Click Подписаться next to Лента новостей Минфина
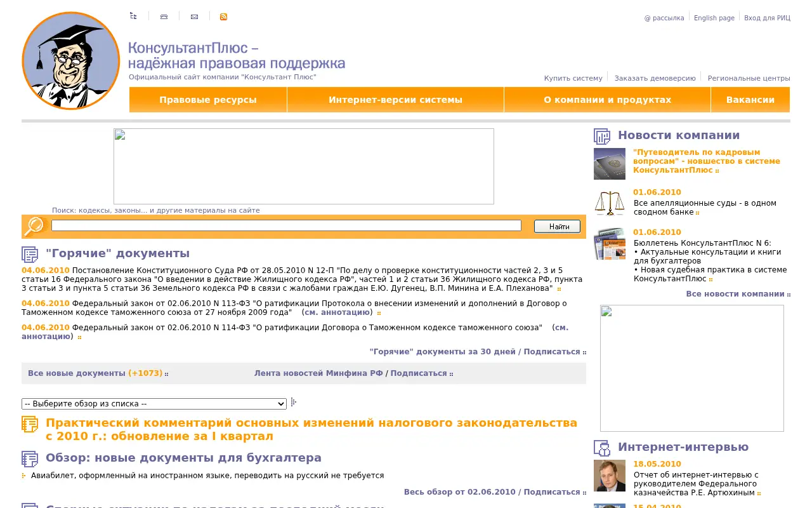 tap(419, 373)
